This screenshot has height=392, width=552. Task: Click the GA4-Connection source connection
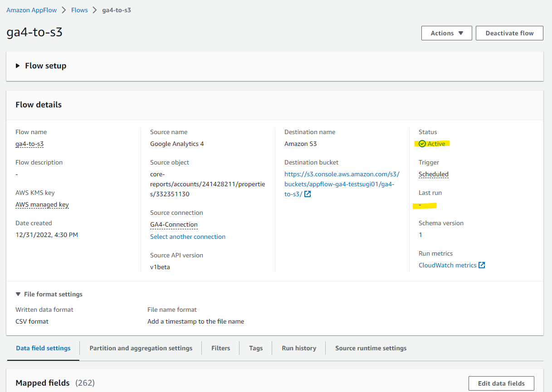[174, 224]
